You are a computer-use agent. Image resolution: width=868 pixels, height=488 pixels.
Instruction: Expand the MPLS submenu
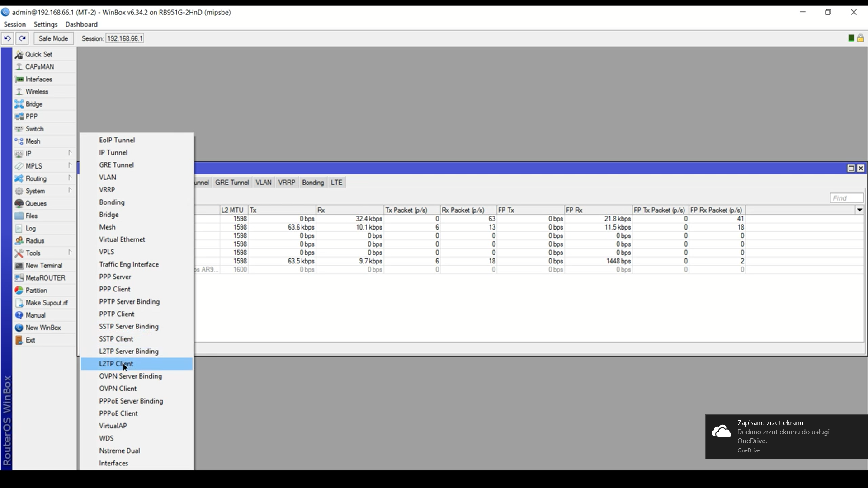point(44,166)
